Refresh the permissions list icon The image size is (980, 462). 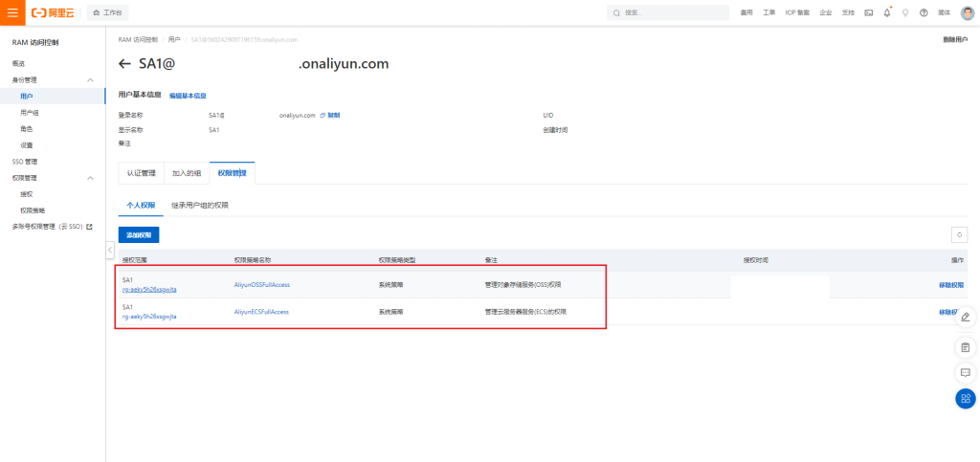(x=959, y=234)
